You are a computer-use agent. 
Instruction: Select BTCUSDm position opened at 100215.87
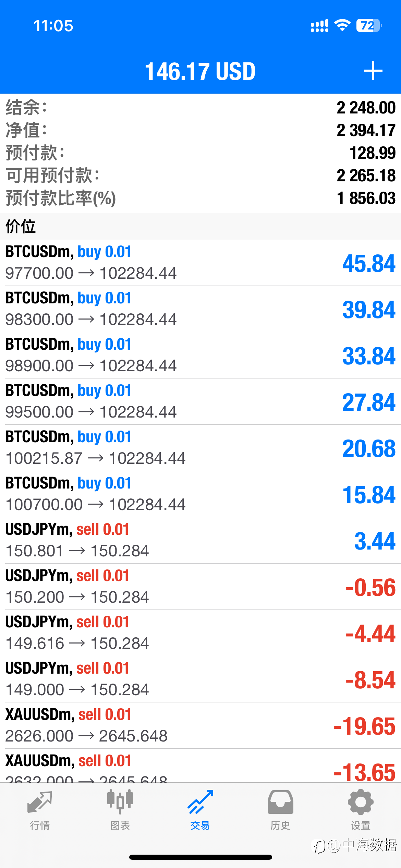(200, 448)
